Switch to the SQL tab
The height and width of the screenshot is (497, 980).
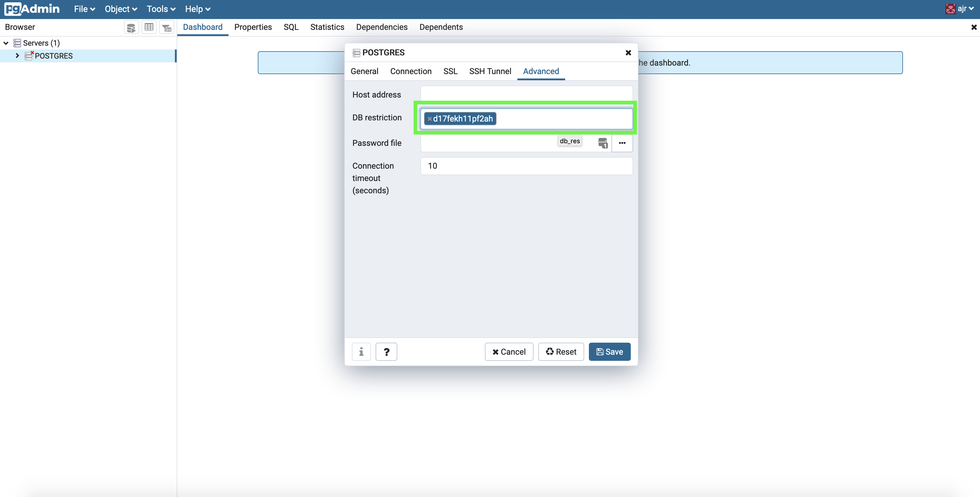pyautogui.click(x=291, y=27)
